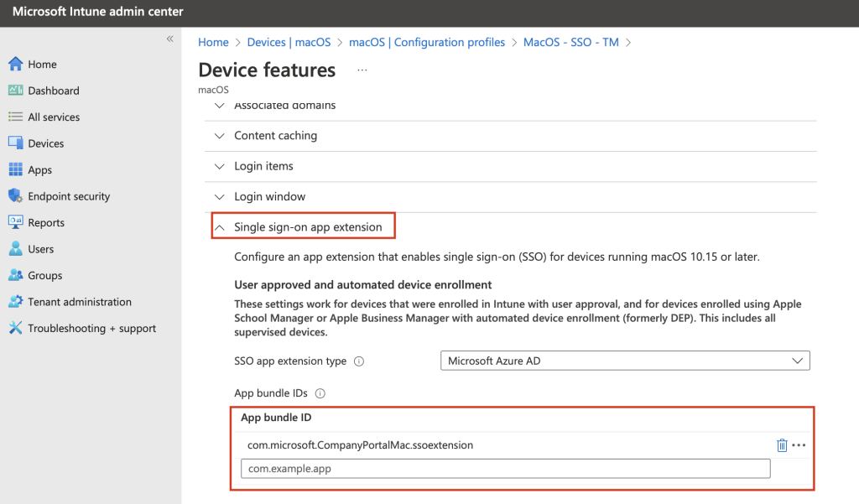Viewport: 859px width, 504px height.
Task: Click the All services list icon
Action: [x=15, y=117]
